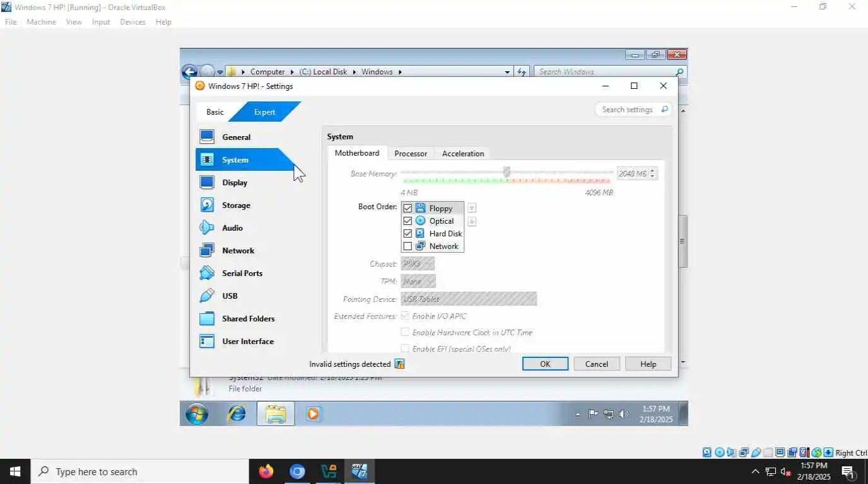
Task: Toggle the Optical boot checkbox
Action: coord(408,221)
